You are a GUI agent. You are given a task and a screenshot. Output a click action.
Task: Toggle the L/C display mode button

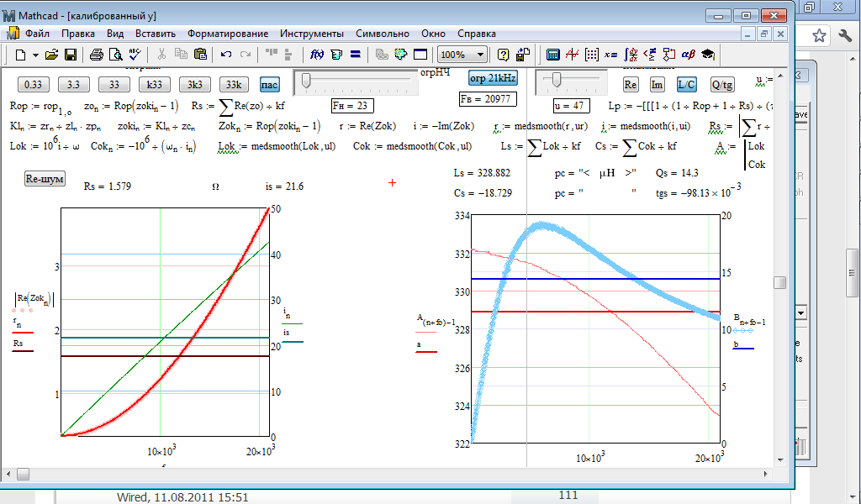[x=686, y=84]
